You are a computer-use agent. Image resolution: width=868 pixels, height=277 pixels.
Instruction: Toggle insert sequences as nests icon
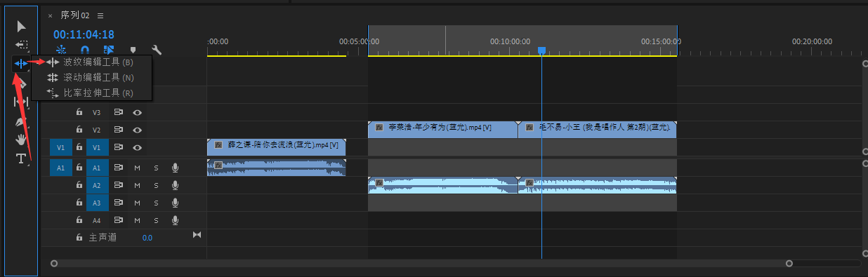tap(61, 50)
